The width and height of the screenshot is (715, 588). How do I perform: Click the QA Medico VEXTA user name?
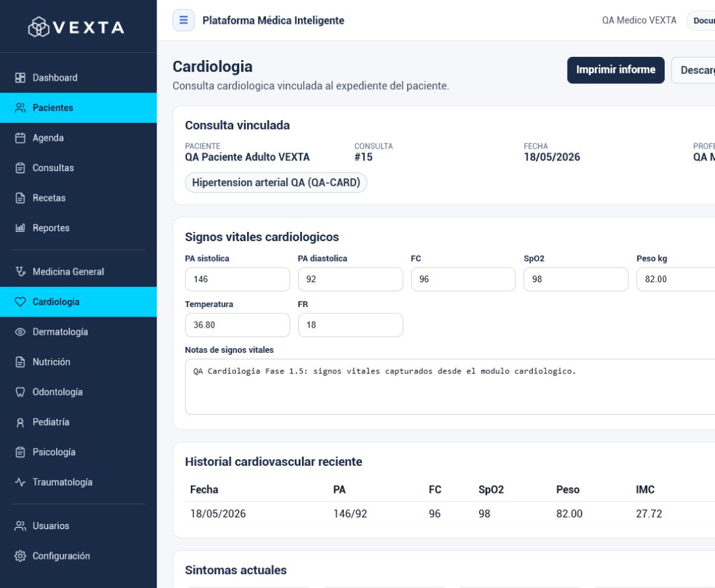click(639, 20)
